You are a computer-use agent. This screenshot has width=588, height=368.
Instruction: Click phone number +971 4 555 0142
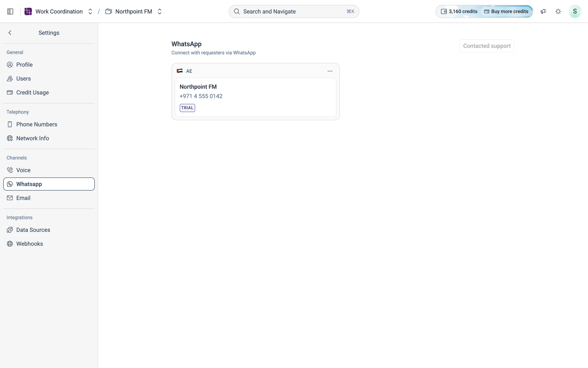pyautogui.click(x=201, y=96)
